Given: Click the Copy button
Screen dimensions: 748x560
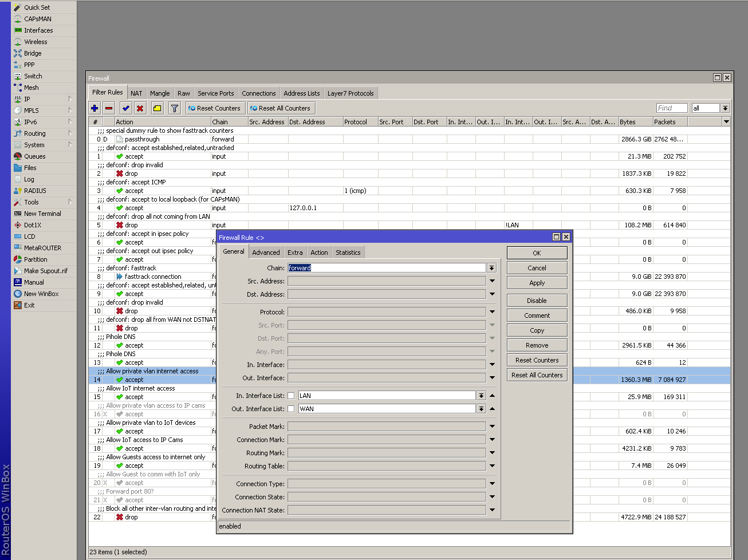Looking at the screenshot, I should click(x=537, y=330).
